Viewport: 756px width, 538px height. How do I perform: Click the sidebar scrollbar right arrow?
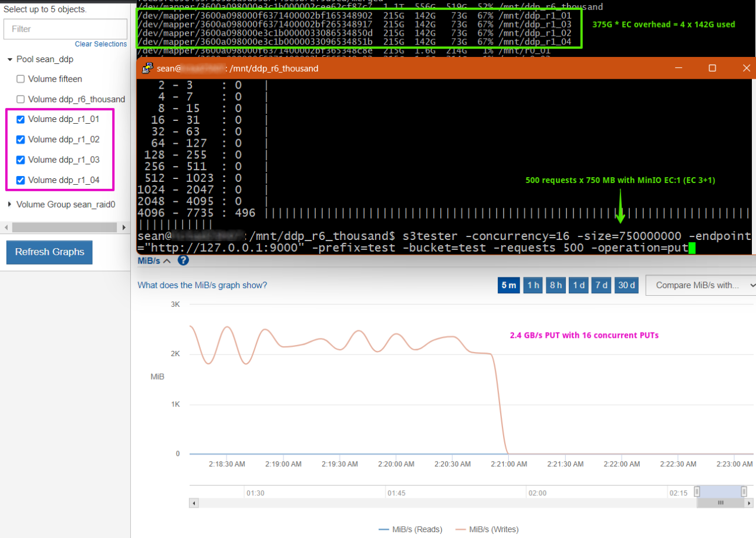[x=123, y=227]
